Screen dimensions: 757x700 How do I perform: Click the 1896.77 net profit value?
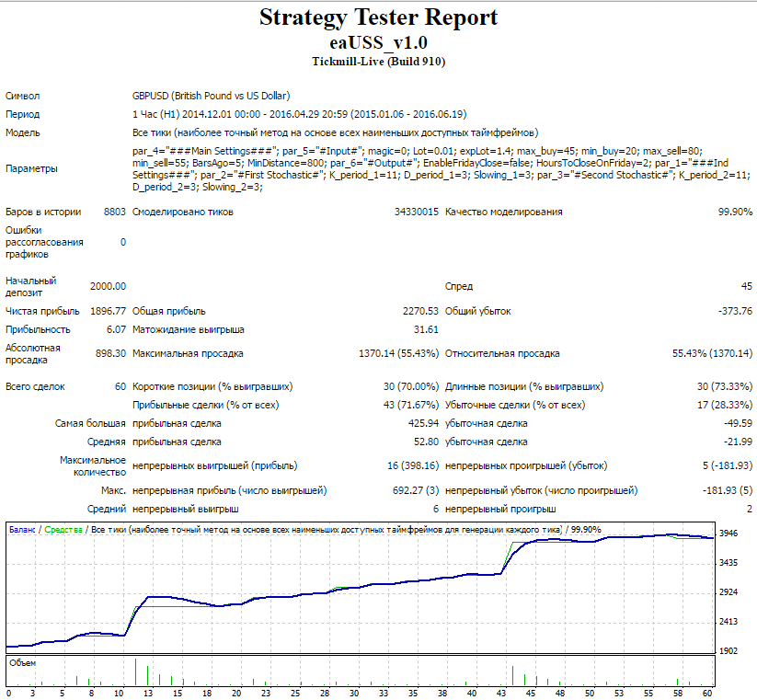click(x=108, y=311)
